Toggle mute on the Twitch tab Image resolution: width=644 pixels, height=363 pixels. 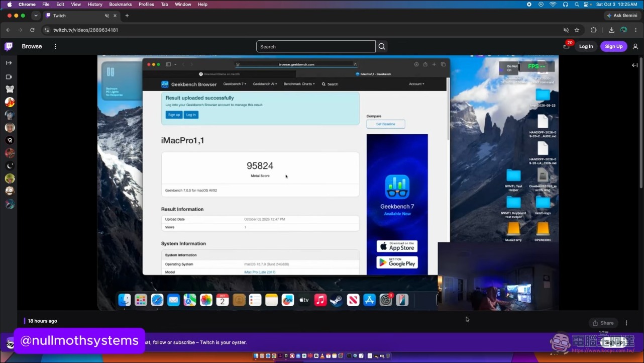point(107,16)
